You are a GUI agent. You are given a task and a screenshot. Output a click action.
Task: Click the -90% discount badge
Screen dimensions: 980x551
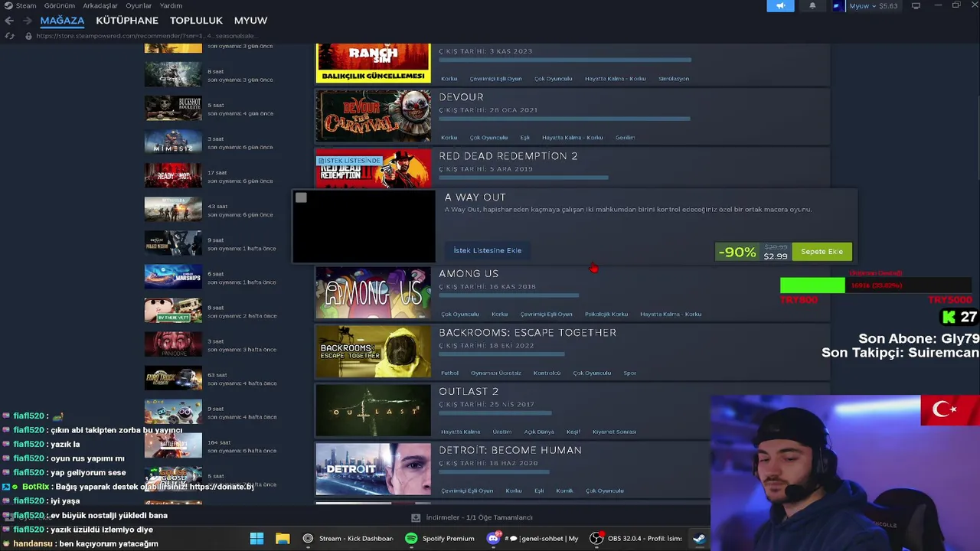[737, 252]
